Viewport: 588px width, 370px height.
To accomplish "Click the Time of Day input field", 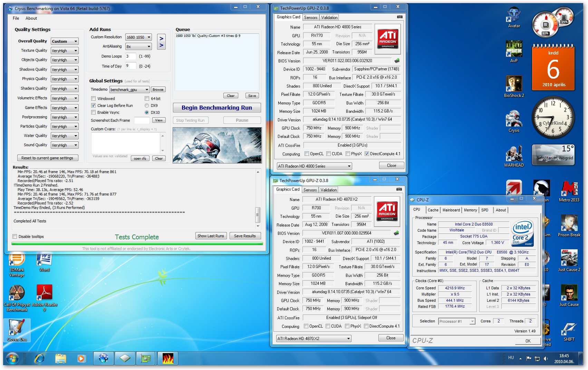I will 131,66.
